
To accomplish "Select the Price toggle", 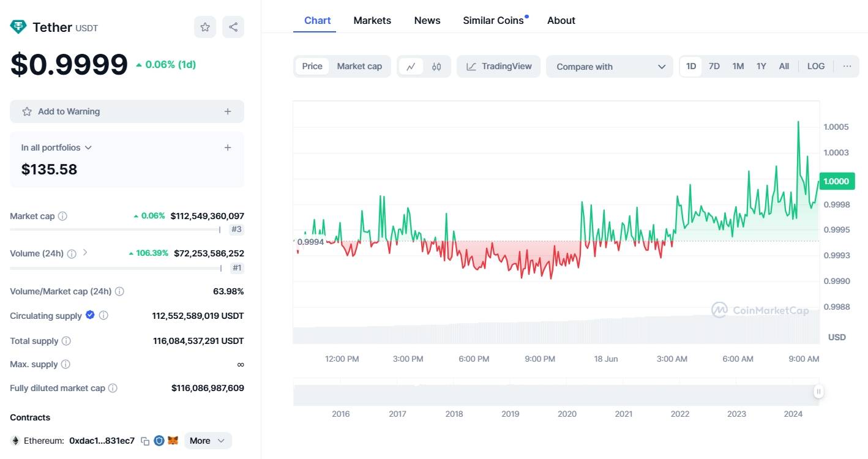I will tap(312, 66).
